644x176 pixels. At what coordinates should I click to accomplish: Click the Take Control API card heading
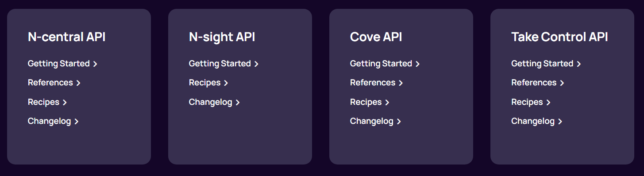click(559, 37)
